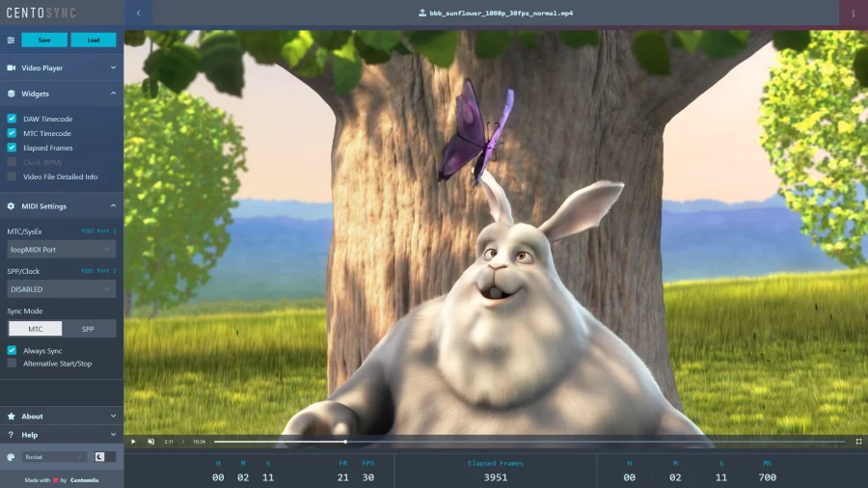Toggle dark mode moon switch
The height and width of the screenshot is (488, 868).
pyautogui.click(x=104, y=456)
